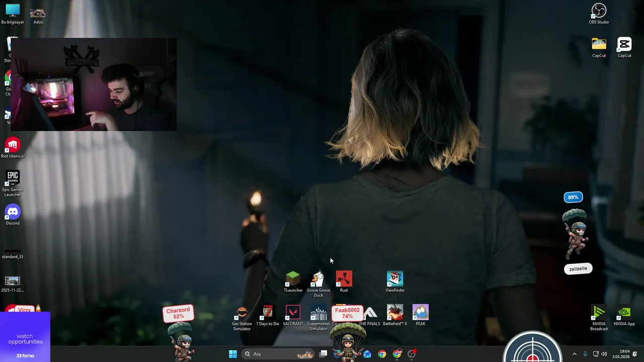Screen dimensions: 644x362
Task: Launch the Battlefield 6 shortcut
Action: [x=395, y=315]
